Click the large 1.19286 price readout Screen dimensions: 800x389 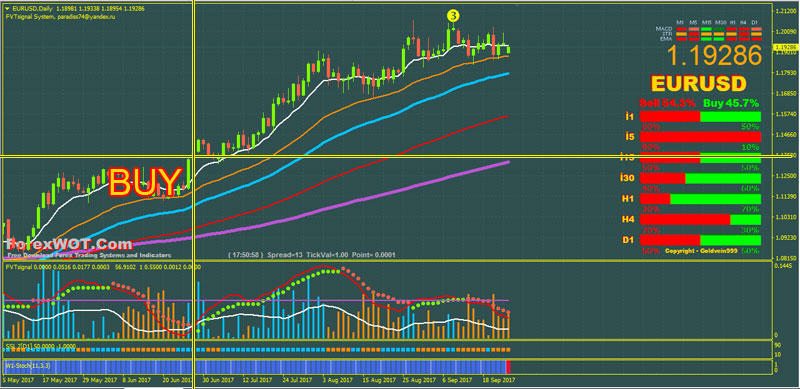714,55
